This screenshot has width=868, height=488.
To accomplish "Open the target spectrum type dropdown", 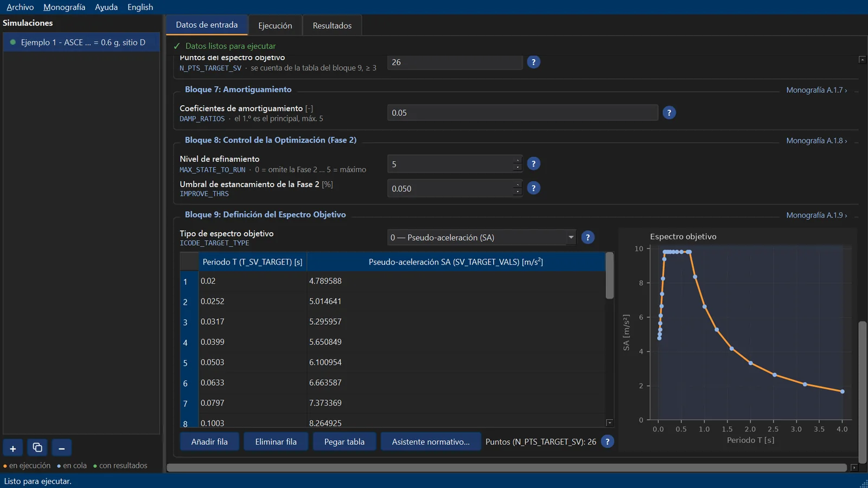I will point(482,237).
